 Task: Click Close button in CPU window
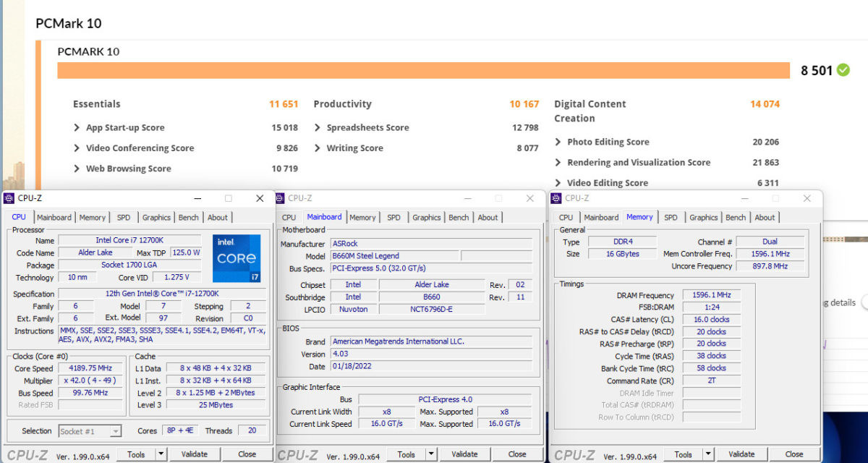click(x=247, y=454)
